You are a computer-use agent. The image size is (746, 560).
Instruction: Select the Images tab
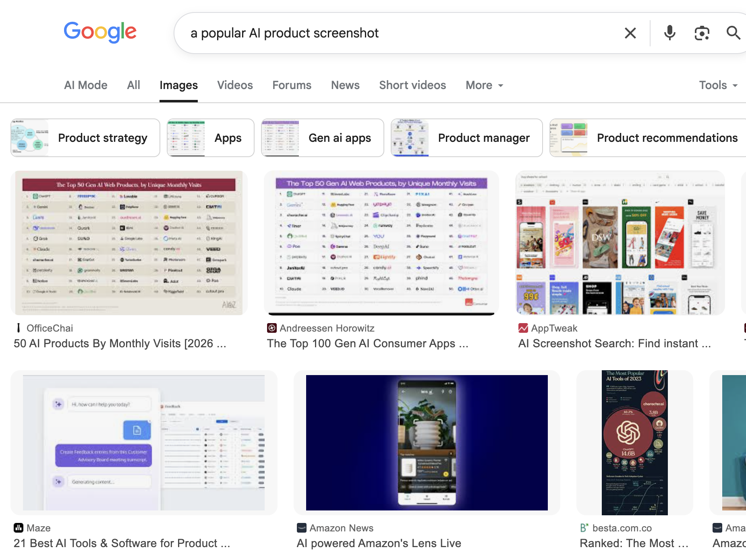[178, 85]
